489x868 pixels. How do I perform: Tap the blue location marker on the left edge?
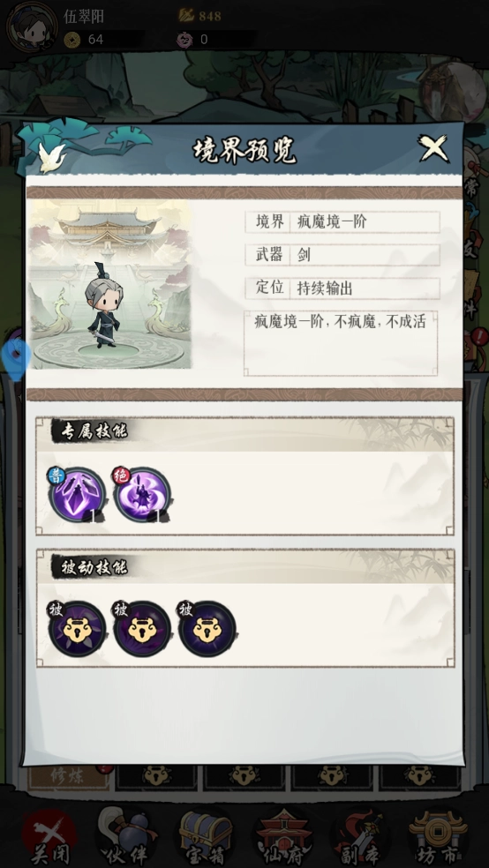16,355
